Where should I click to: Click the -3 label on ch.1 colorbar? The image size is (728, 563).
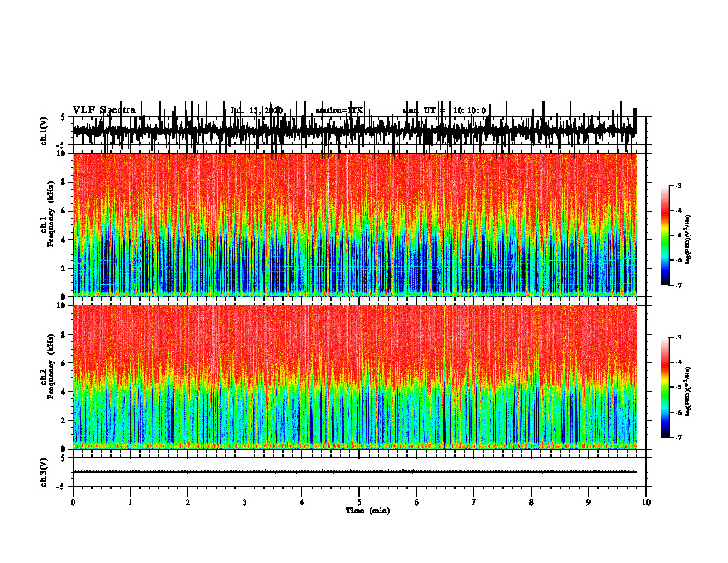[x=677, y=185]
